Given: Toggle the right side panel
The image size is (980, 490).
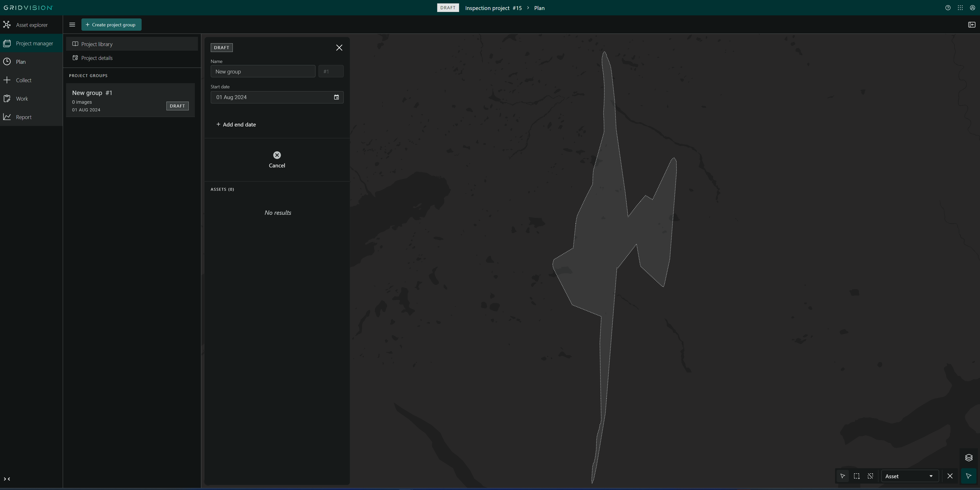Looking at the screenshot, I should (972, 25).
